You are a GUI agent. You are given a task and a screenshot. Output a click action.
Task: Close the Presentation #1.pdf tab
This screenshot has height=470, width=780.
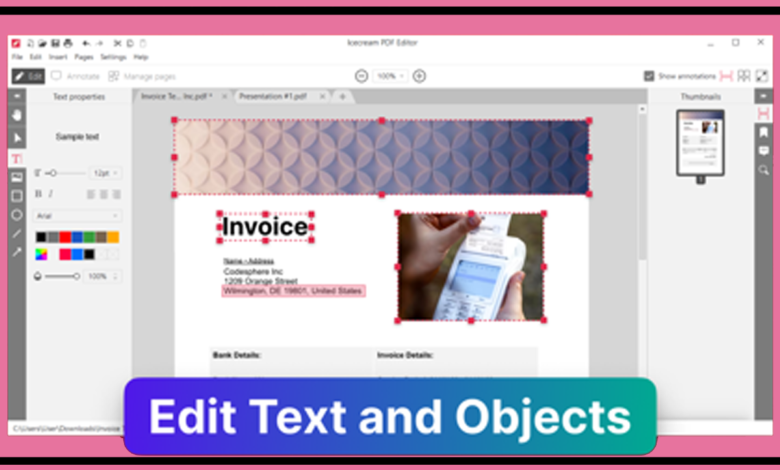coord(322,96)
